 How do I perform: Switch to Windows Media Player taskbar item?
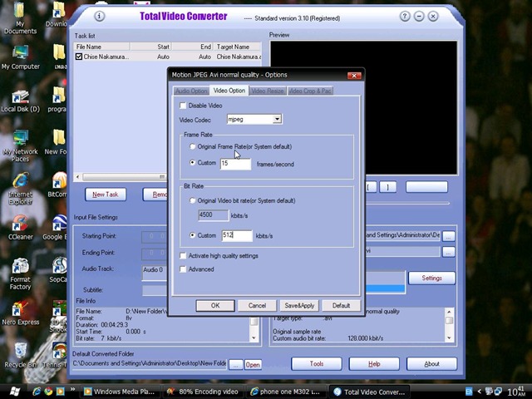pos(120,392)
